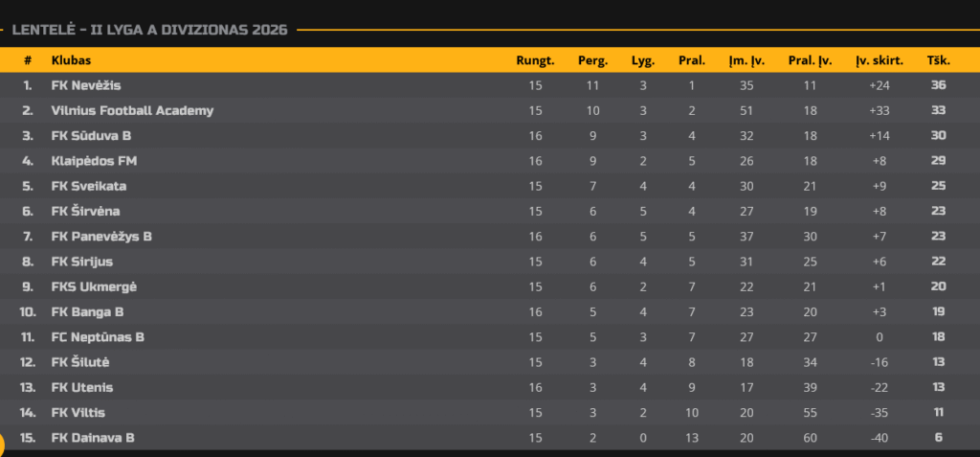
Task: Select FK Sirijus team name
Action: 82,262
